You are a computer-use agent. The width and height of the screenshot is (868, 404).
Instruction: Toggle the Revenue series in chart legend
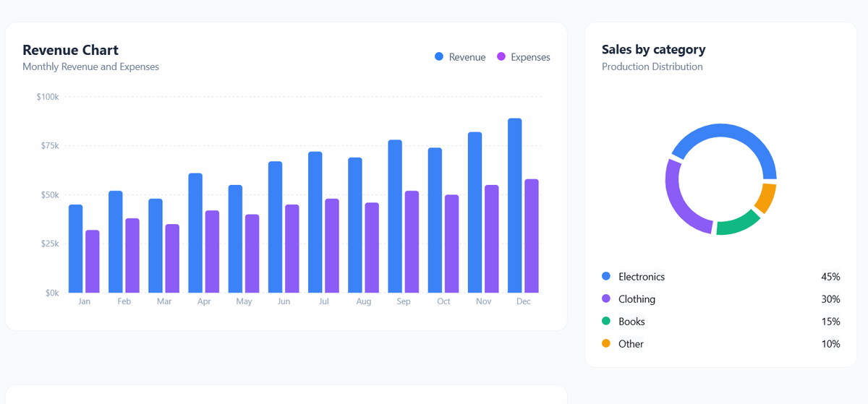coord(460,57)
